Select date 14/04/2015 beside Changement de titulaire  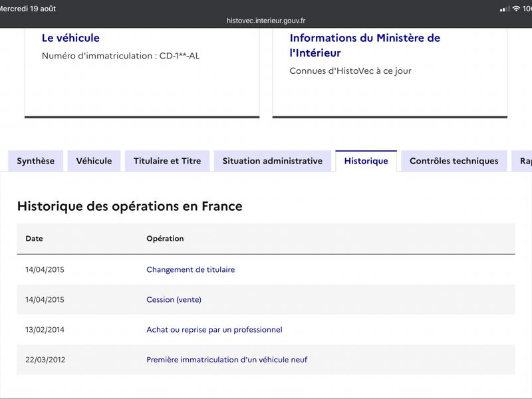click(x=45, y=270)
